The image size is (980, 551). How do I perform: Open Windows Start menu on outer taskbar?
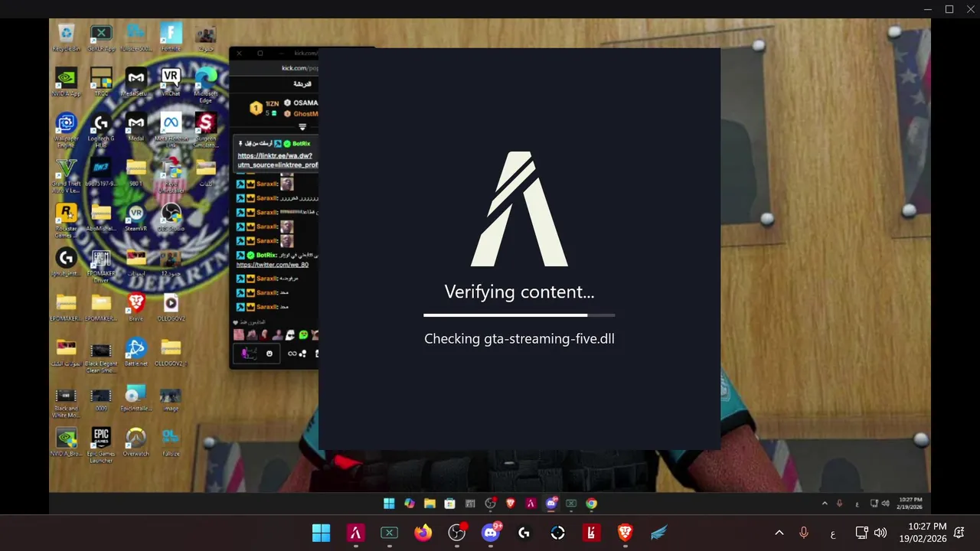tap(322, 533)
